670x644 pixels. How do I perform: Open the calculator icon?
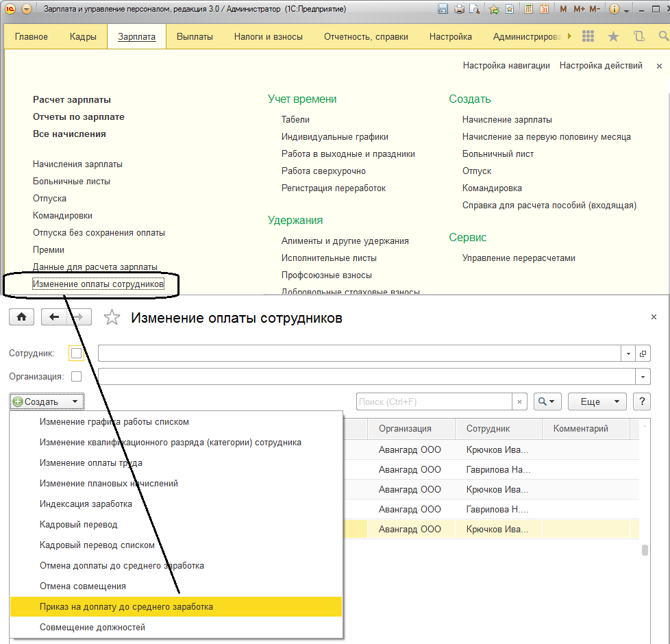(528, 10)
